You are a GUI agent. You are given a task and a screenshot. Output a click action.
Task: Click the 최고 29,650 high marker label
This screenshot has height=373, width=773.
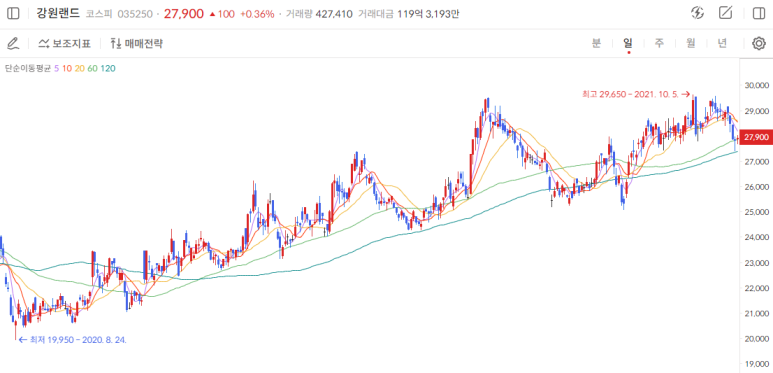[x=636, y=93]
